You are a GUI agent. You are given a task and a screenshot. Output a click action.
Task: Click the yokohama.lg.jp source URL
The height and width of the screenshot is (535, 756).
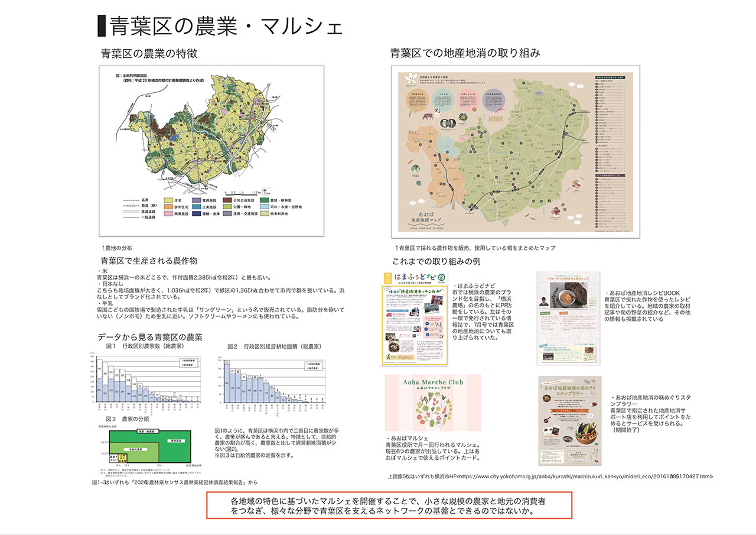586,476
